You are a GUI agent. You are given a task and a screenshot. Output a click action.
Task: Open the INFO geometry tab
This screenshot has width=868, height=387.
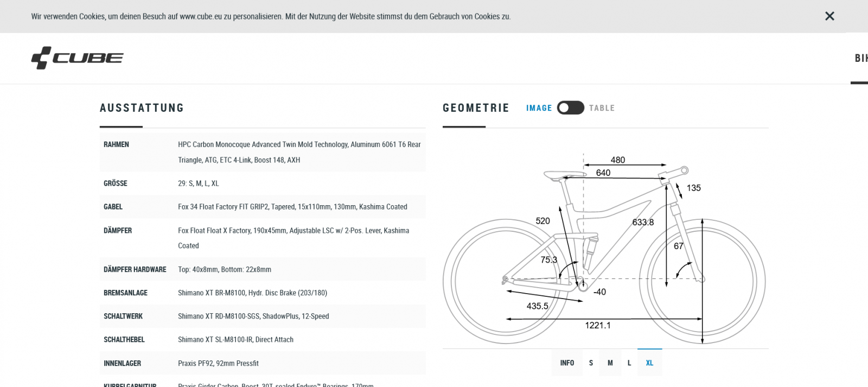[567, 363]
